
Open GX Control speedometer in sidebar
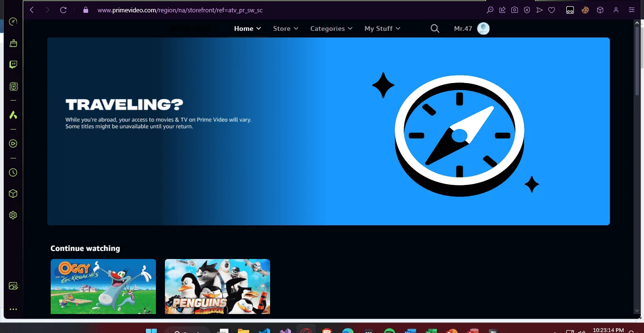point(13,22)
